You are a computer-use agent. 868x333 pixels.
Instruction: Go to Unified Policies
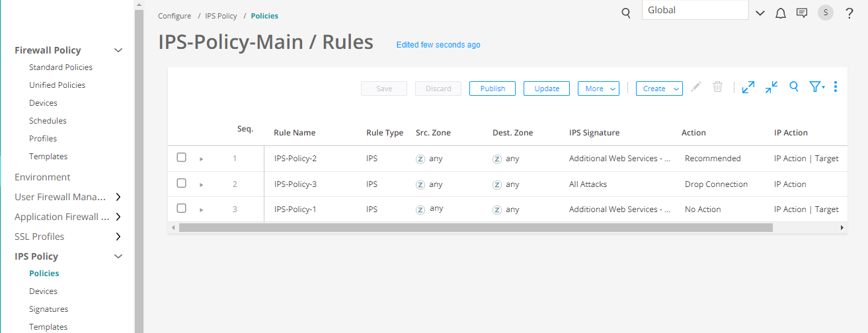pyautogui.click(x=57, y=85)
